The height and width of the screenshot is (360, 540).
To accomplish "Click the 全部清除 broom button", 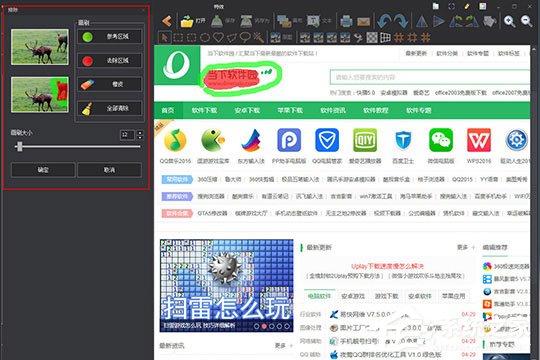I will click(x=110, y=108).
